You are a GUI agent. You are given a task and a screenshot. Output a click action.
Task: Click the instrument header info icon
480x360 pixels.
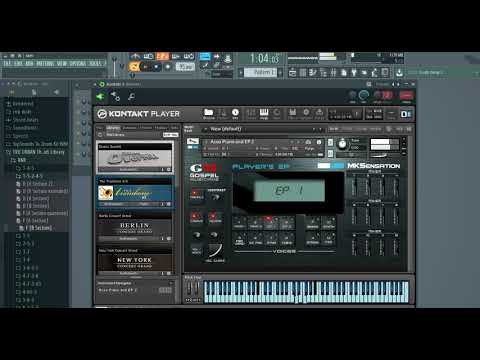click(x=319, y=142)
